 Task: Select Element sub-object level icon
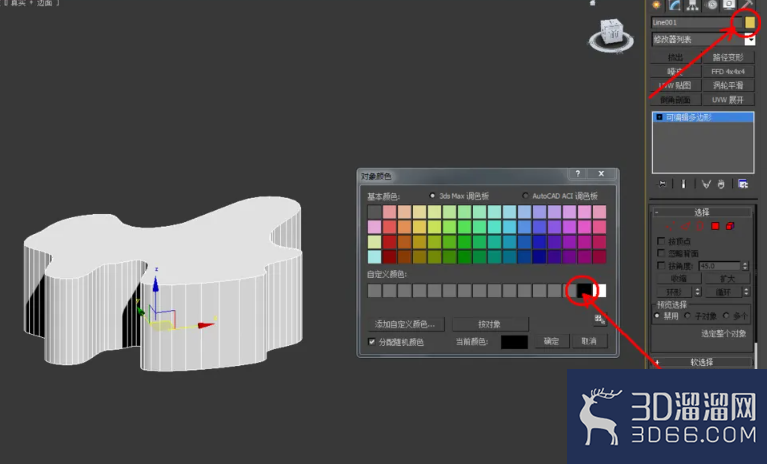tap(730, 226)
